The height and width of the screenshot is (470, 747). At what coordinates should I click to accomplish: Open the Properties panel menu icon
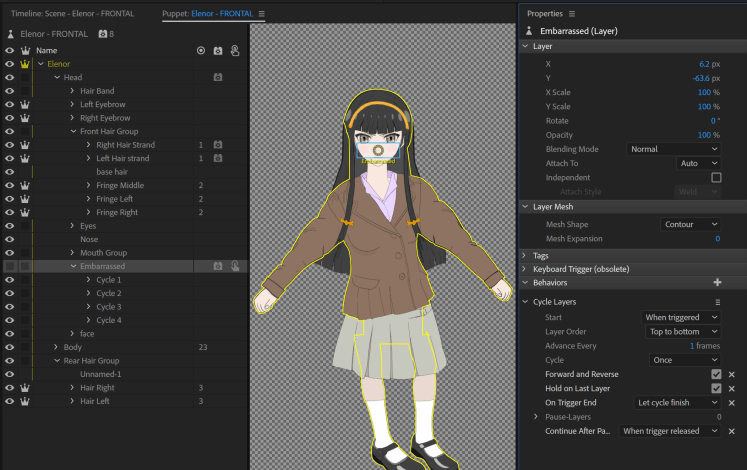[x=572, y=14]
